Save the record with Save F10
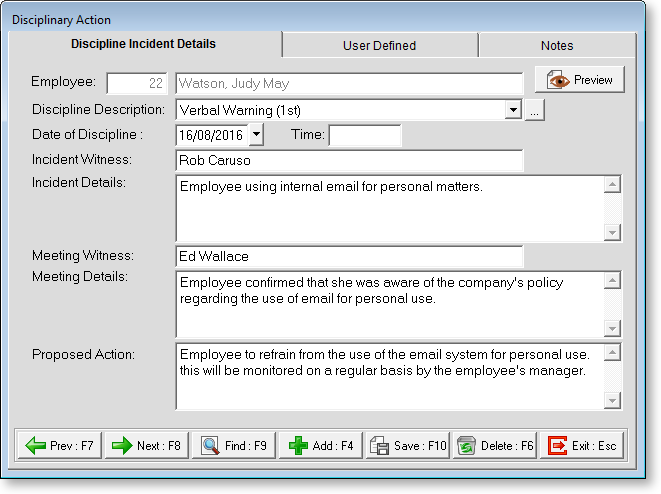 407,446
